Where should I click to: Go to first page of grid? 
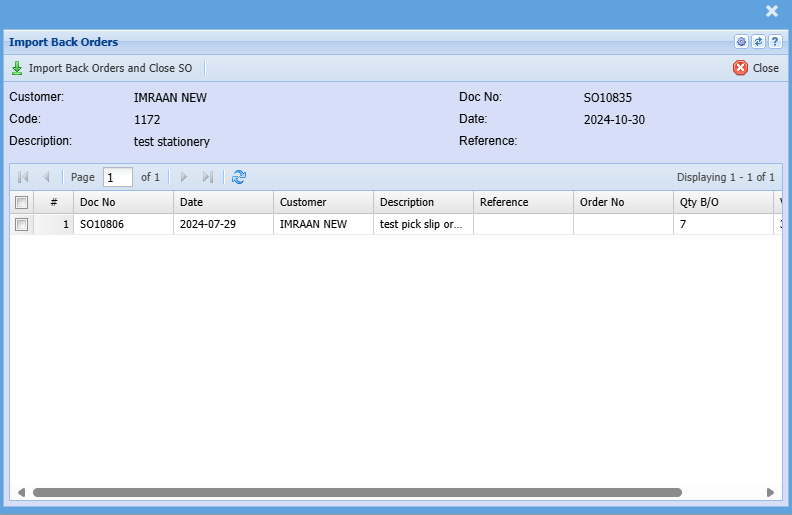click(23, 177)
